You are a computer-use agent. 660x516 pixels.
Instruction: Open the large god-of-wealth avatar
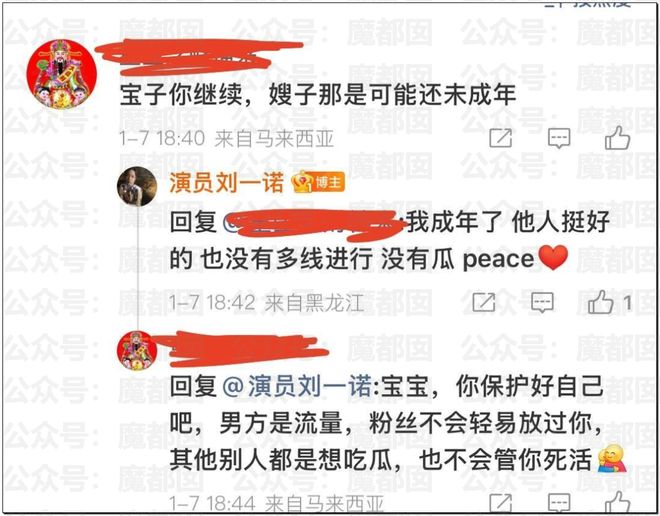pos(61,74)
